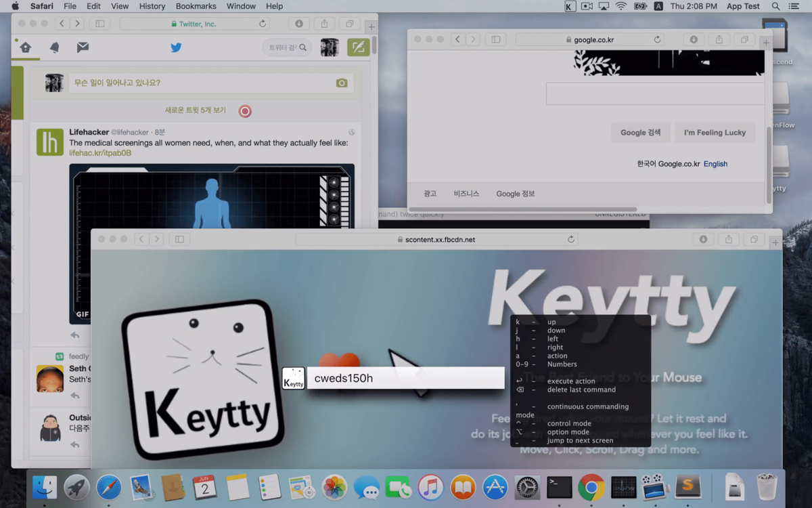
Task: Open the 비즈니스 footer link on Google
Action: [466, 194]
